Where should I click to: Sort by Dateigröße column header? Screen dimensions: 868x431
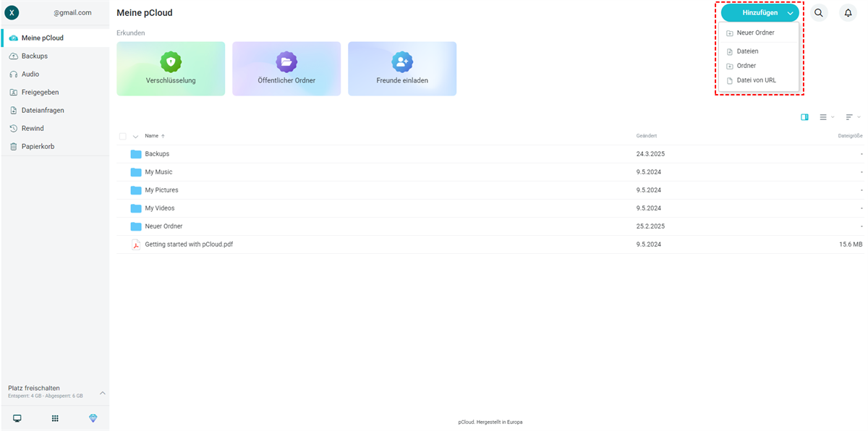click(851, 136)
